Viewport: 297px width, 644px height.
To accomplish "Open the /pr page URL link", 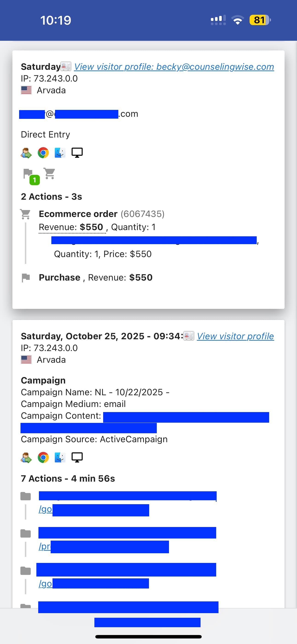I will click(x=45, y=546).
